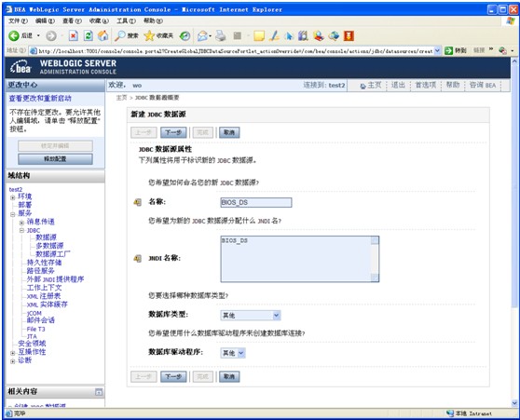Click the page vertical scrollbar down arrow
The image size is (520, 420).
coord(514,403)
